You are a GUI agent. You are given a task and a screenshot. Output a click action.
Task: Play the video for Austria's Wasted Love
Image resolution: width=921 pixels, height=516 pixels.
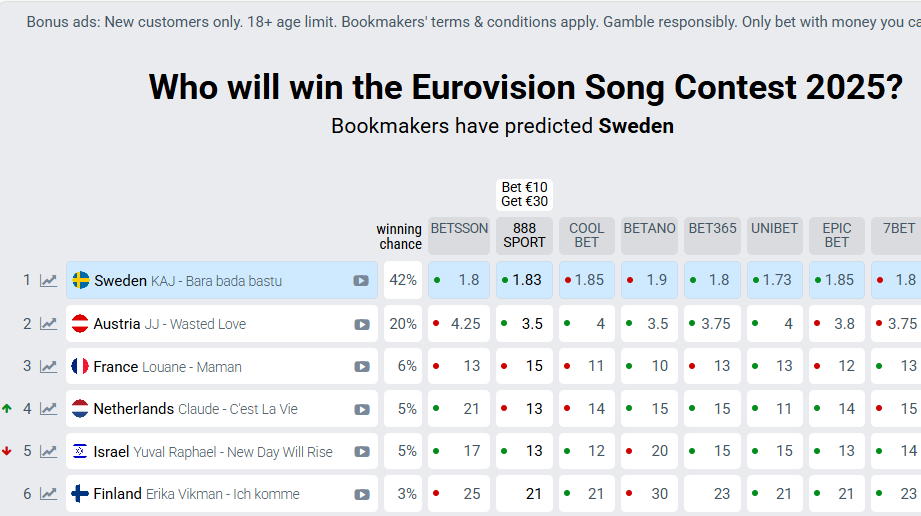[361, 324]
